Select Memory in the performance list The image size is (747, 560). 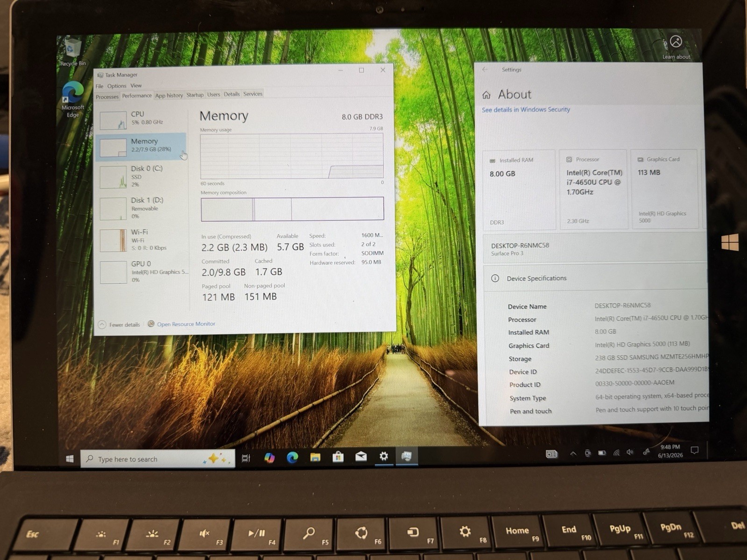coord(141,146)
